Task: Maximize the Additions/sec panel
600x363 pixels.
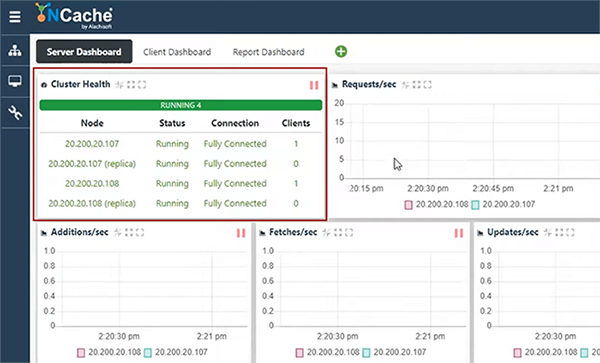Action: pyautogui.click(x=140, y=232)
